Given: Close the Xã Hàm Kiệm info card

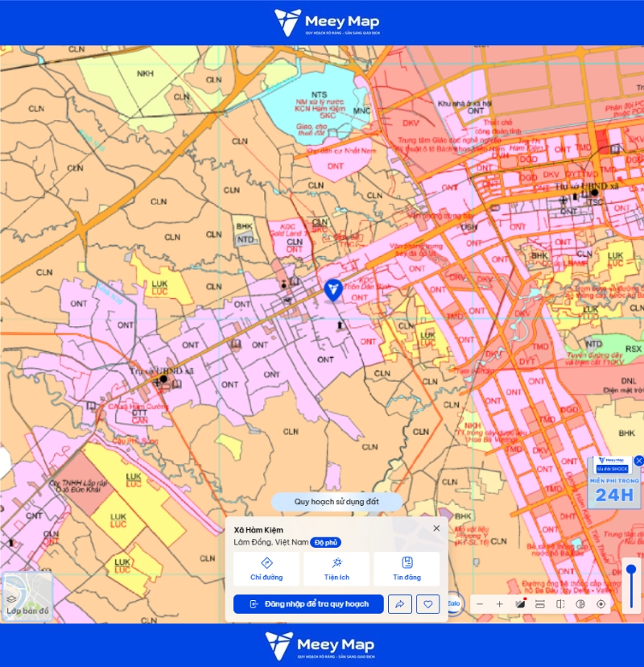Looking at the screenshot, I should coord(436,528).
